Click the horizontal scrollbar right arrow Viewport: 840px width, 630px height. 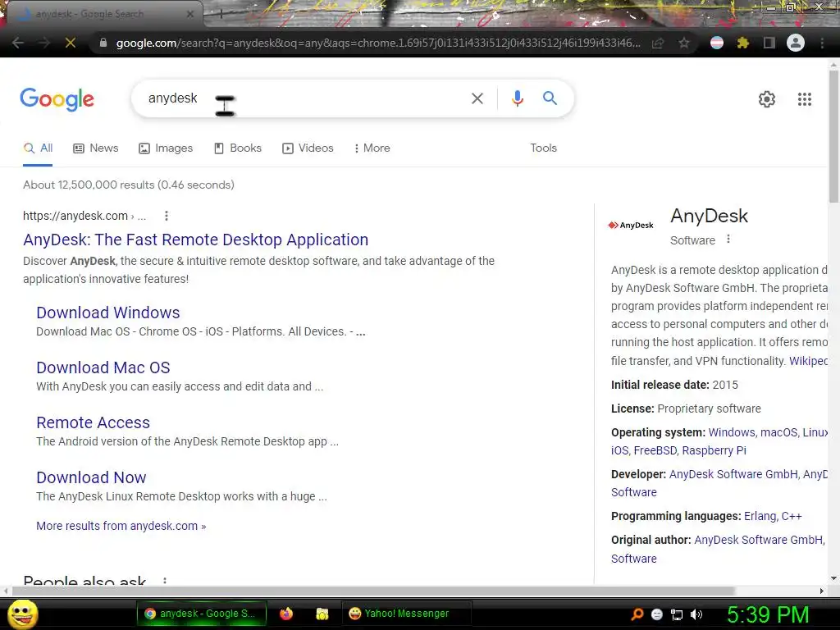[x=822, y=591]
